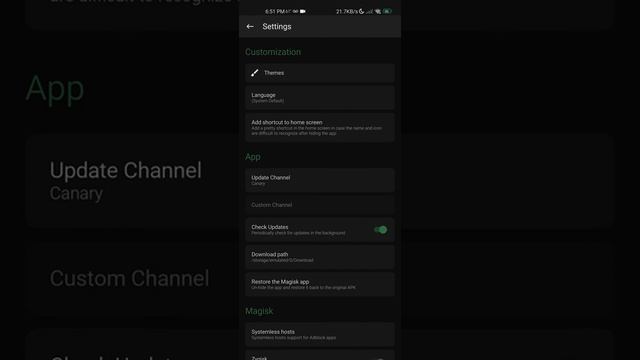Screen dimensions: 640x360
Task: Click the Wi-Fi icon in the status bar
Action: 378,11
